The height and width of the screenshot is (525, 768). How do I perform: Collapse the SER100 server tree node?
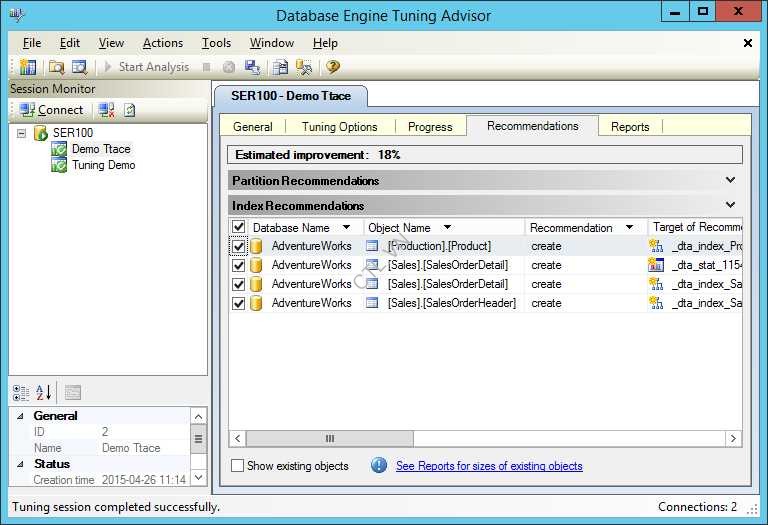(x=22, y=133)
